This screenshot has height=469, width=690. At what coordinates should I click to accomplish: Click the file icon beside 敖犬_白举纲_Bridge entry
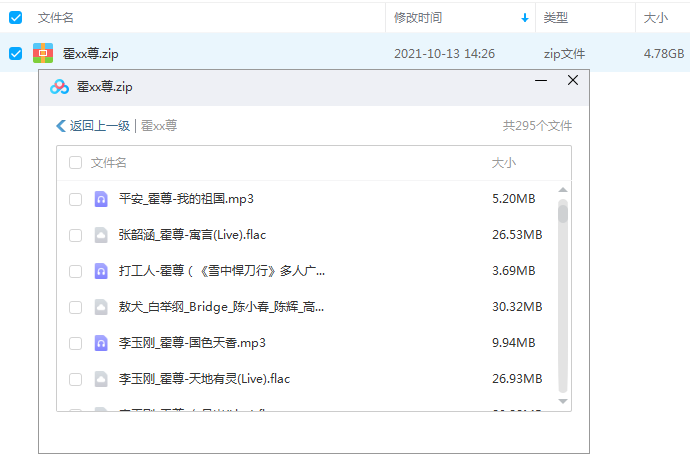[x=101, y=307]
